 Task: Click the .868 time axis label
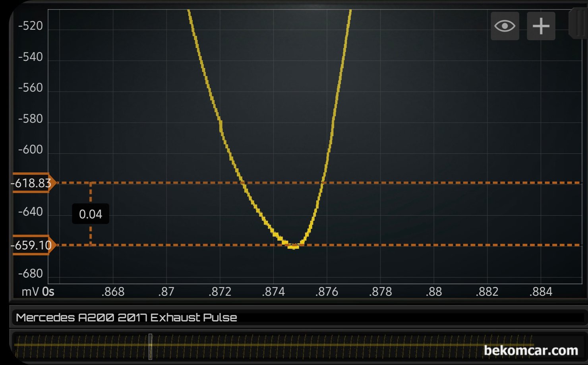coord(113,292)
